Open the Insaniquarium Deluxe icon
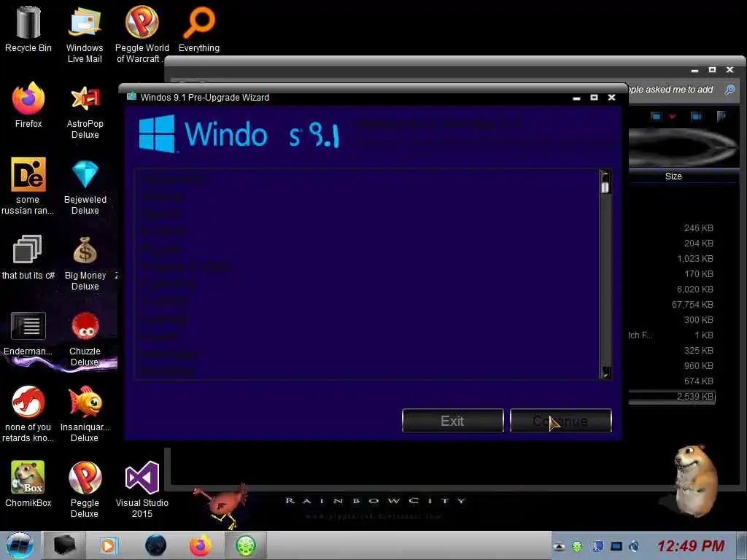This screenshot has width=747, height=560. 85,414
